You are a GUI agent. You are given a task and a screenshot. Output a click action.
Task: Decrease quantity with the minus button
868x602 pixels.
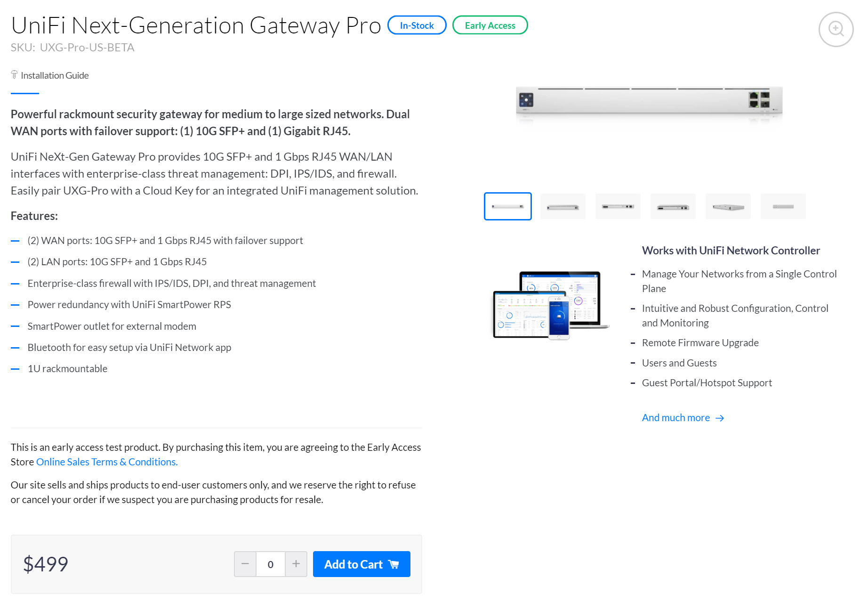pyautogui.click(x=245, y=564)
